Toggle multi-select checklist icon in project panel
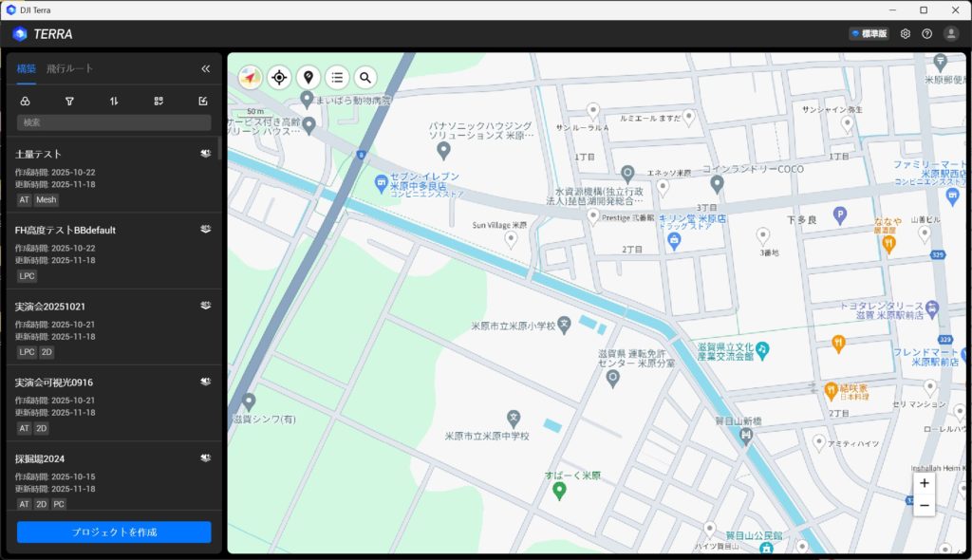 tap(159, 102)
